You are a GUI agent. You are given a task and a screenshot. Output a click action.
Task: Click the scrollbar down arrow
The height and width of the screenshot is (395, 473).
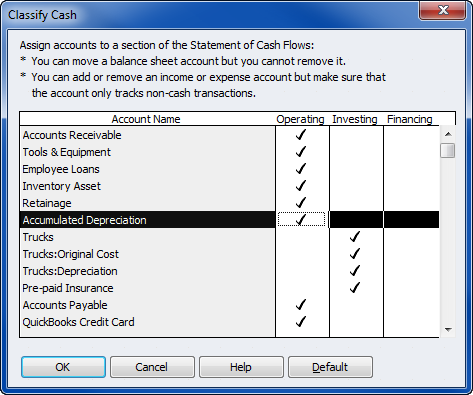click(448, 329)
